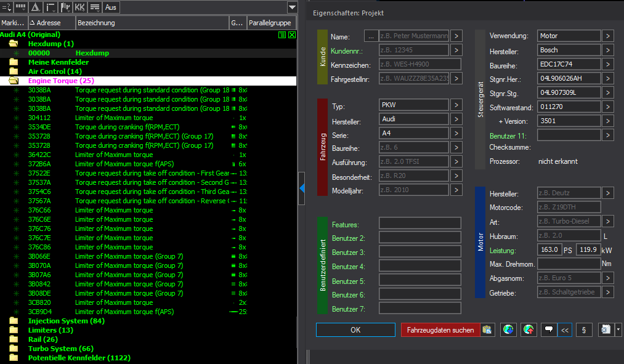Click the globe download icon
This screenshot has height=364, width=624.
click(508, 330)
